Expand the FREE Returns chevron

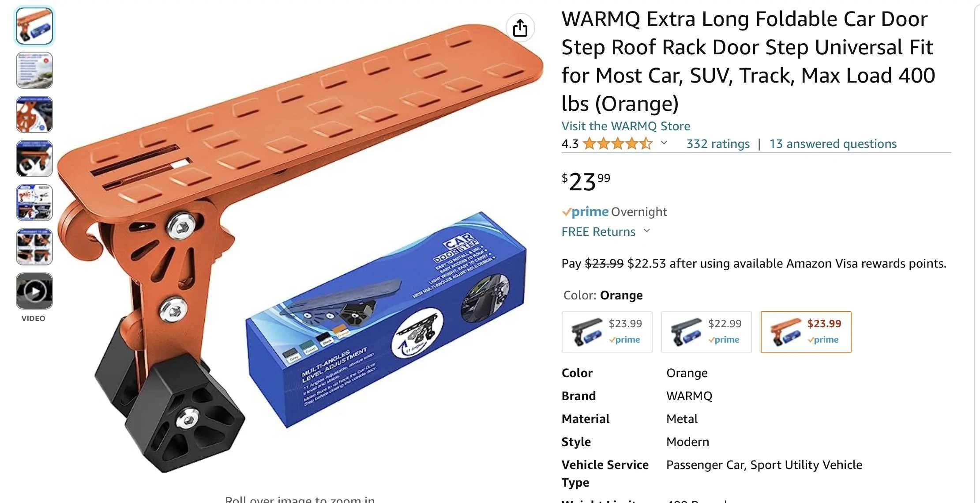[647, 231]
